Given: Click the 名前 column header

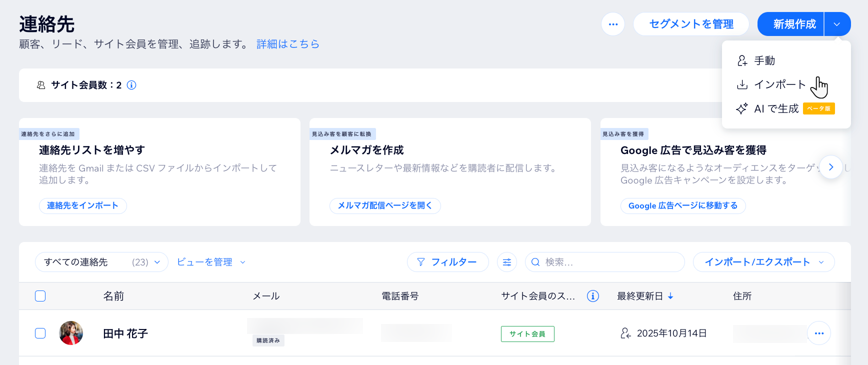Looking at the screenshot, I should click(x=113, y=296).
